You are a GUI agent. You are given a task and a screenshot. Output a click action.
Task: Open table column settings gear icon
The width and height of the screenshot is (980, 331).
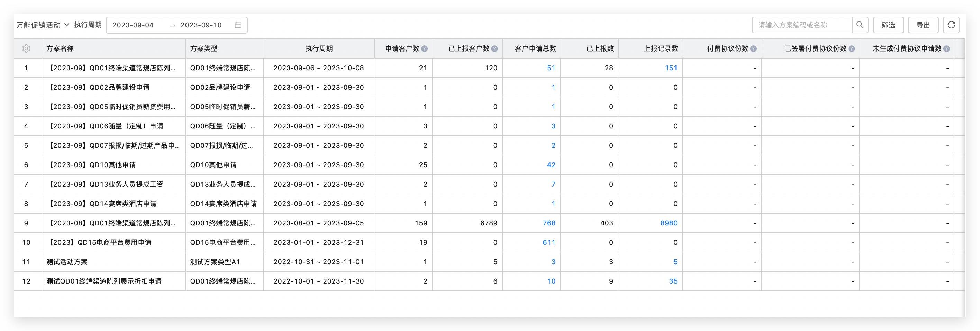click(x=26, y=48)
